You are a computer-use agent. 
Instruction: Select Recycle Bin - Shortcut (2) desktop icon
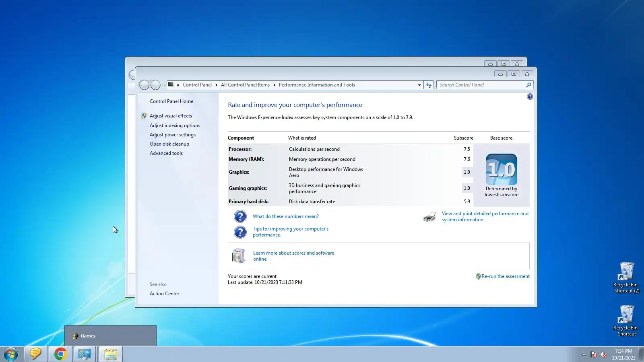tap(627, 278)
